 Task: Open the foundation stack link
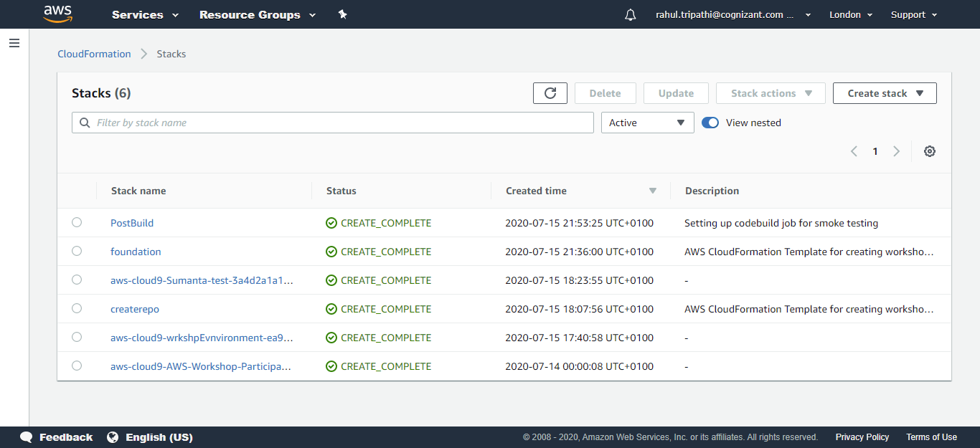coord(136,252)
